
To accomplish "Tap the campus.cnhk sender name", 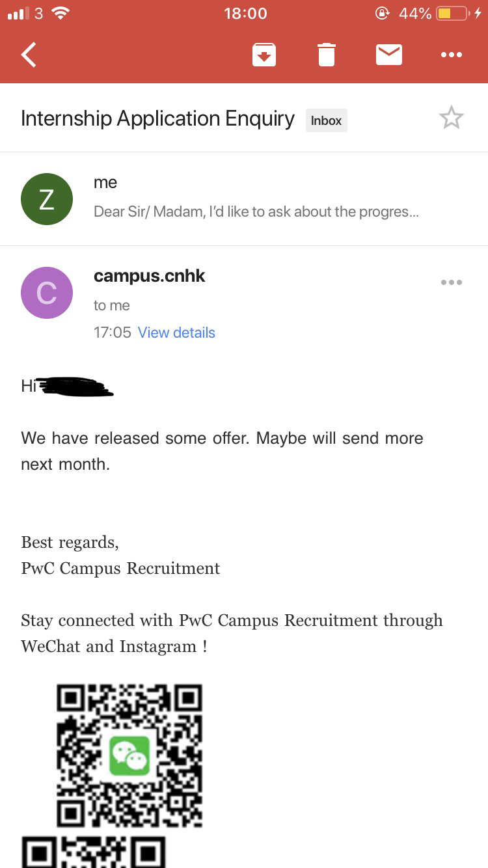I will [150, 276].
